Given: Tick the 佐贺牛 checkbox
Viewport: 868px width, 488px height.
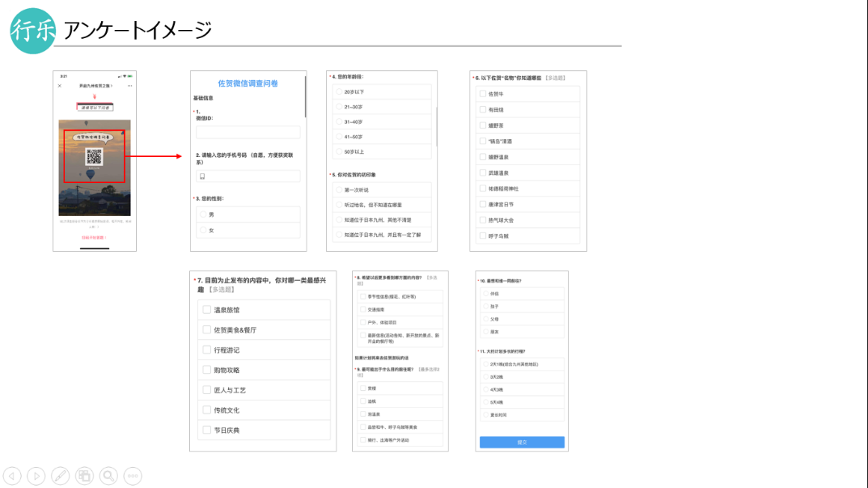Looking at the screenshot, I should [483, 94].
